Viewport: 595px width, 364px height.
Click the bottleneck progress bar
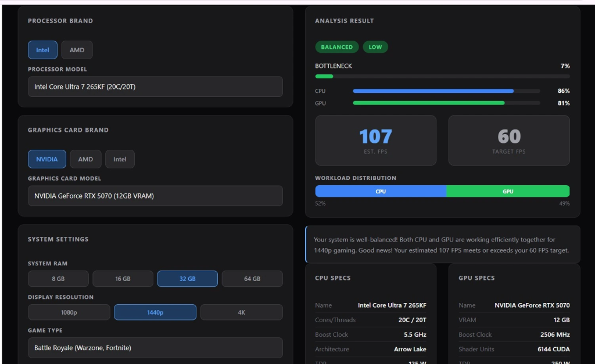click(442, 76)
